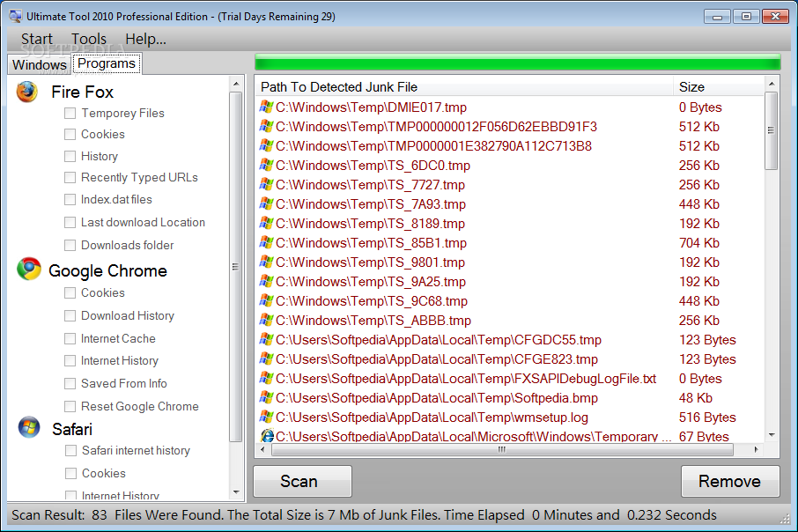The image size is (798, 532).
Task: Select the 48 Kb size cell
Action: point(696,398)
